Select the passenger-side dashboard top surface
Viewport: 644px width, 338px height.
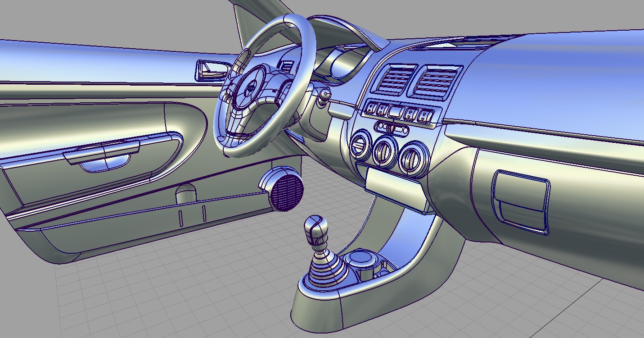coord(563,81)
